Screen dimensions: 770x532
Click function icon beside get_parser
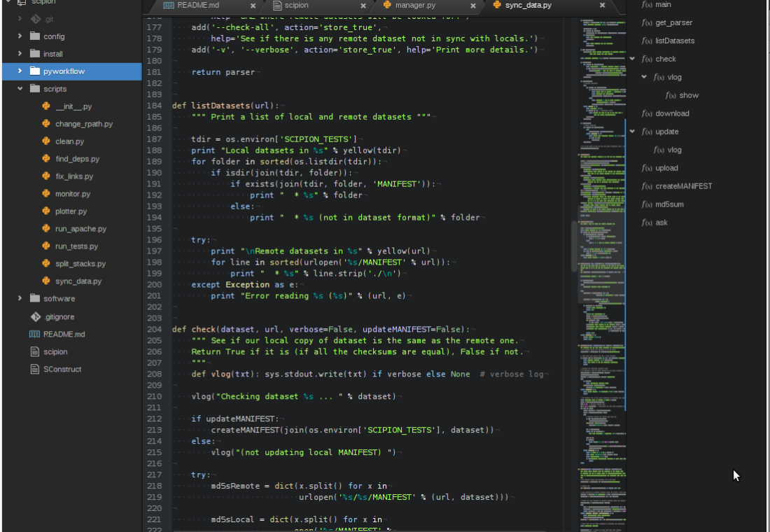click(x=647, y=22)
